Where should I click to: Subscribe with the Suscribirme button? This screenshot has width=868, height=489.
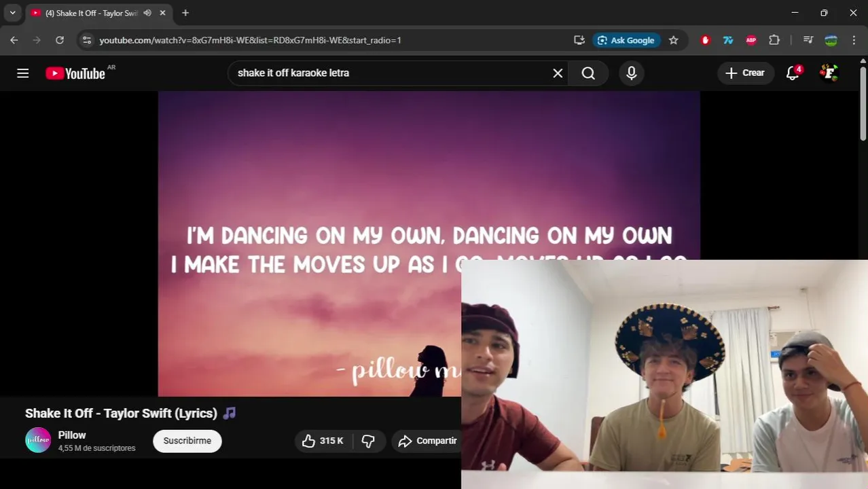pos(187,441)
